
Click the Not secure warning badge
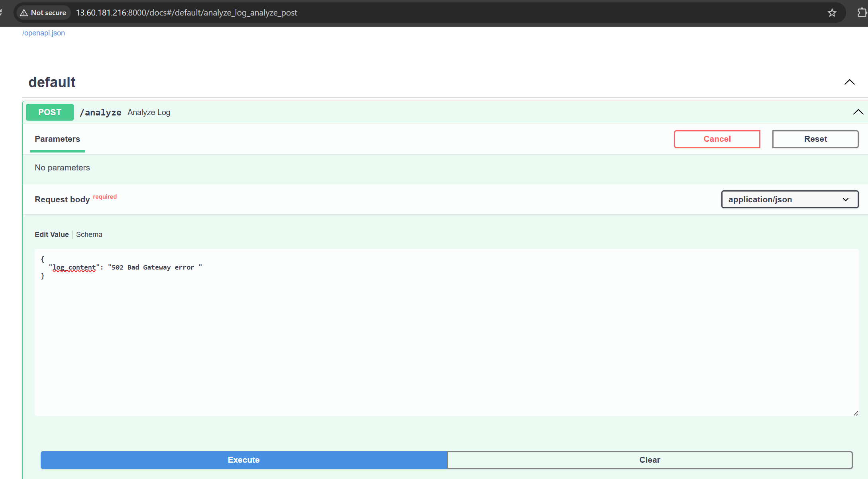(x=43, y=13)
